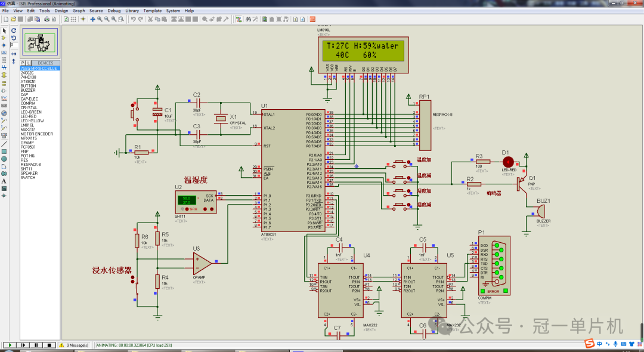644x352 pixels.
Task: Click the P pick-devices button
Action: [x=23, y=63]
